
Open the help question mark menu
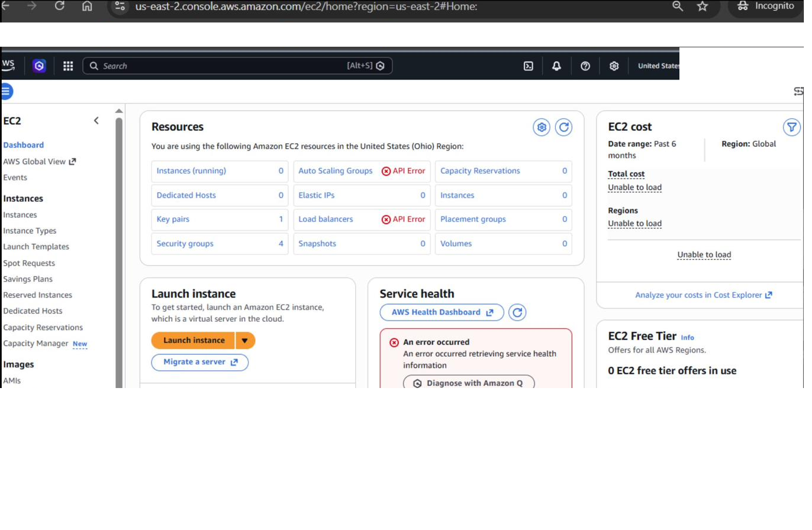click(x=585, y=66)
